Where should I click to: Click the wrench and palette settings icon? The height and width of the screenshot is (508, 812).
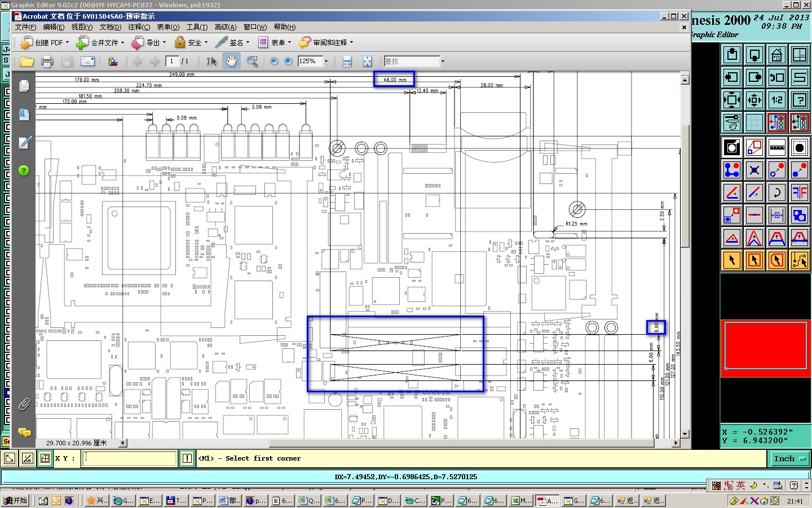pos(732,122)
